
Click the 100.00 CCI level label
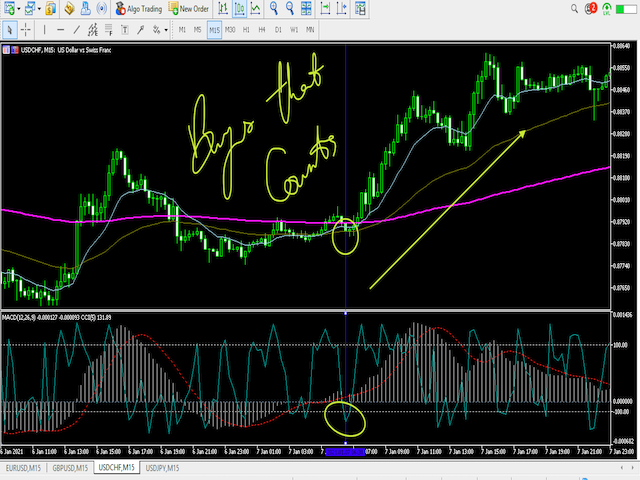click(x=620, y=345)
